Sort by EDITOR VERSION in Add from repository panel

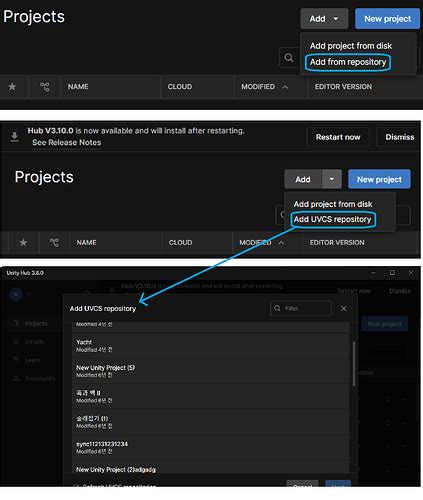pyautogui.click(x=343, y=87)
